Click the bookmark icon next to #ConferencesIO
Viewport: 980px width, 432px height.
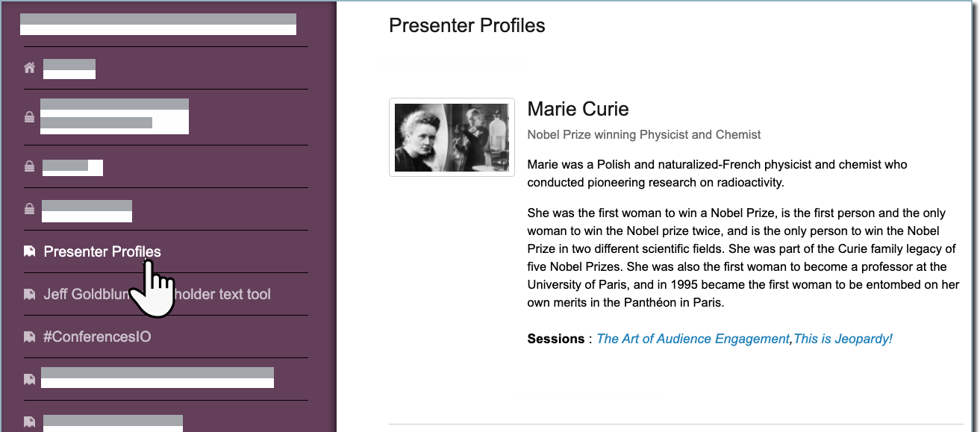click(29, 337)
